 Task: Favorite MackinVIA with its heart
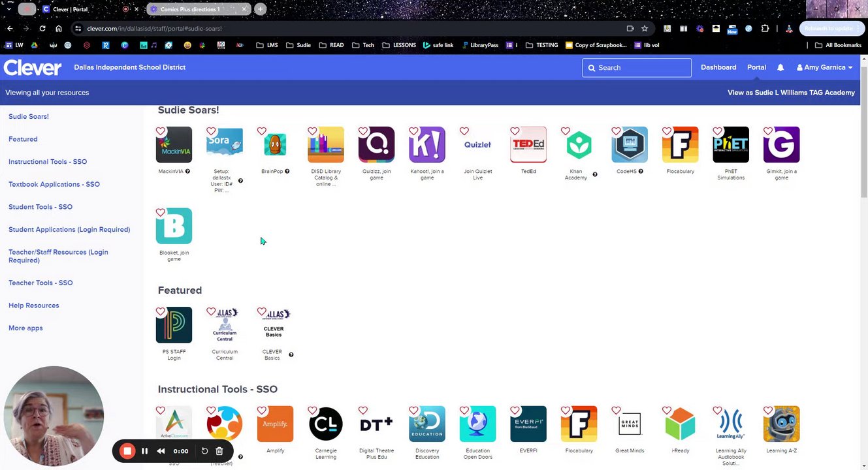coord(161,131)
